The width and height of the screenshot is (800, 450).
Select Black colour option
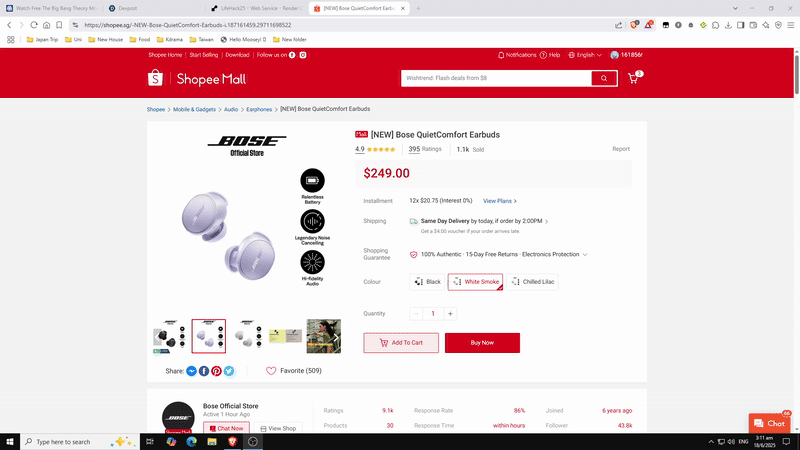[x=428, y=282]
